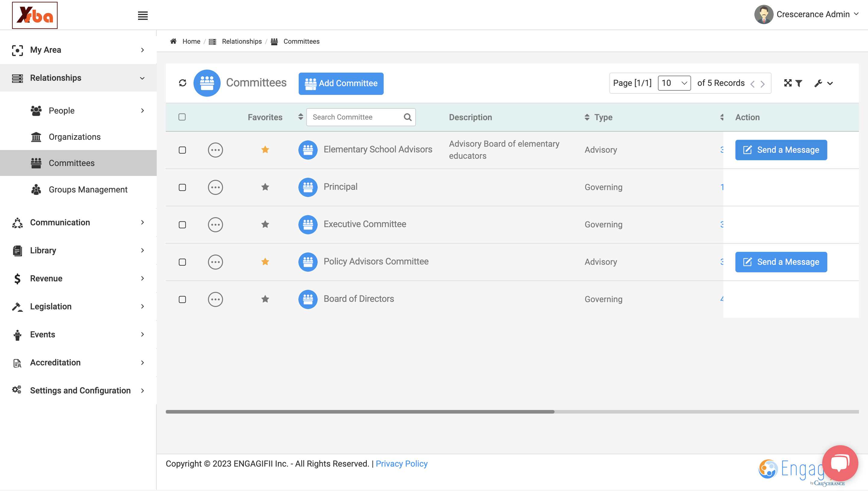Check the Board of Directors checkbox
Image resolution: width=868 pixels, height=491 pixels.
tap(182, 300)
